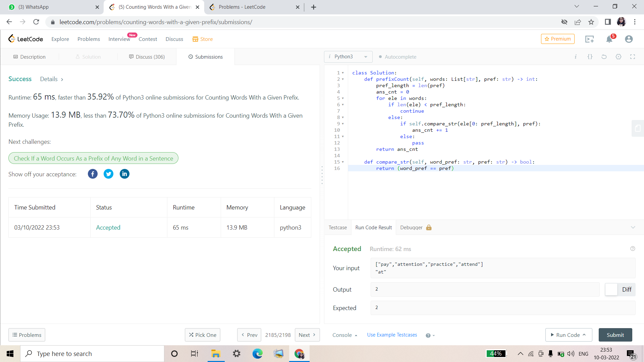Collapse code fold arrow on line 15
644x362 pixels.
point(343,162)
